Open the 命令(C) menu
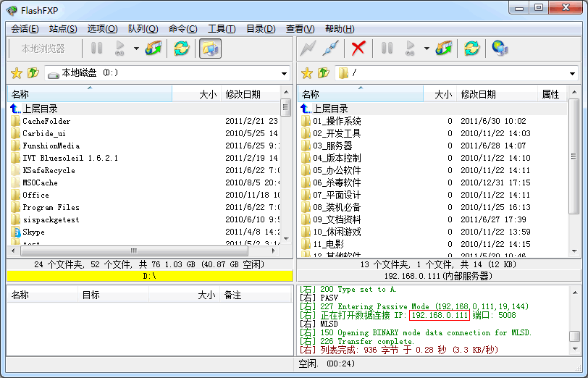Viewport: 588px width, 378px height. click(x=182, y=29)
